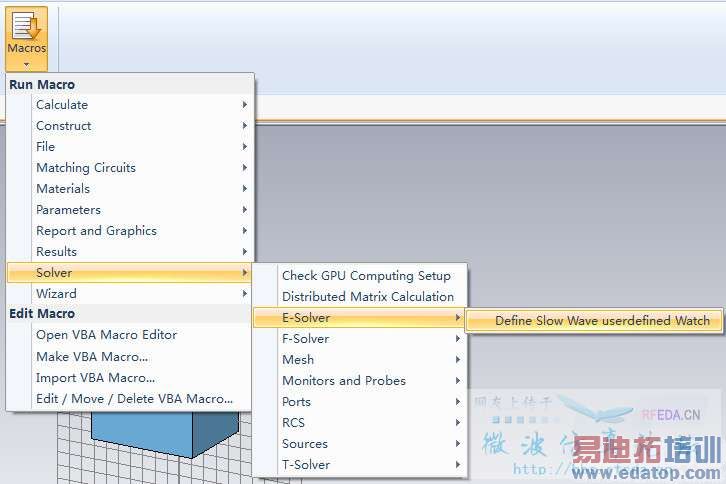Open the Construct macro submenu
Viewport: 726px width, 484px height.
tap(64, 126)
